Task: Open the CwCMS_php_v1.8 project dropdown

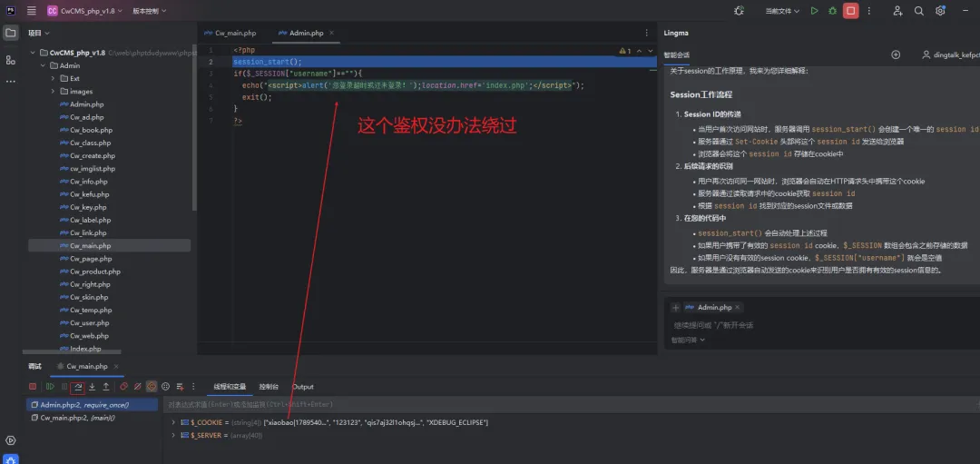Action: coord(86,11)
